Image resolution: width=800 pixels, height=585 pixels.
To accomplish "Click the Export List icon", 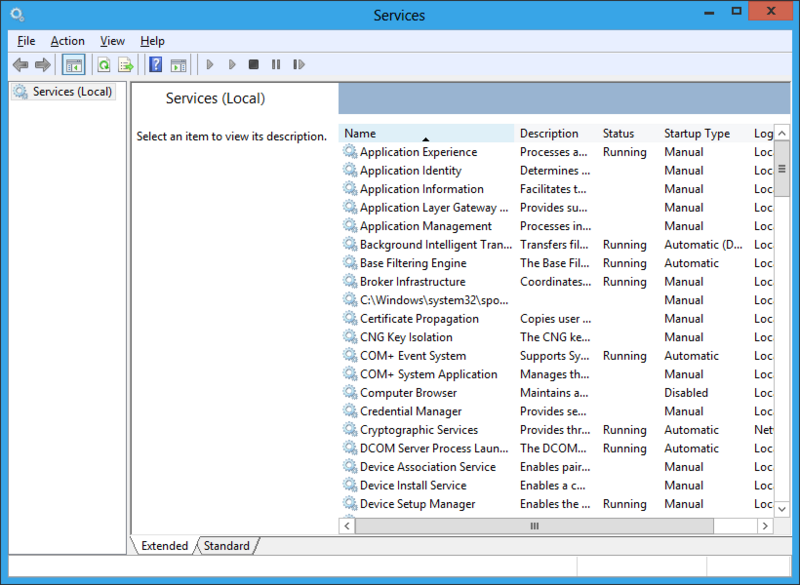I will (125, 65).
